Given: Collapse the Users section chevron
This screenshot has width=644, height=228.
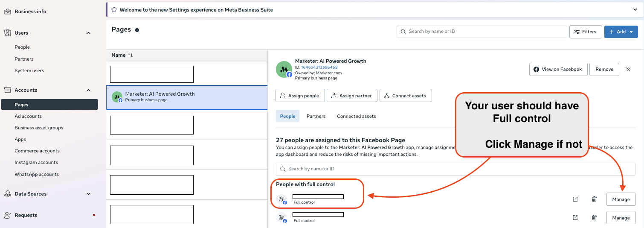Looking at the screenshot, I should coord(89,33).
